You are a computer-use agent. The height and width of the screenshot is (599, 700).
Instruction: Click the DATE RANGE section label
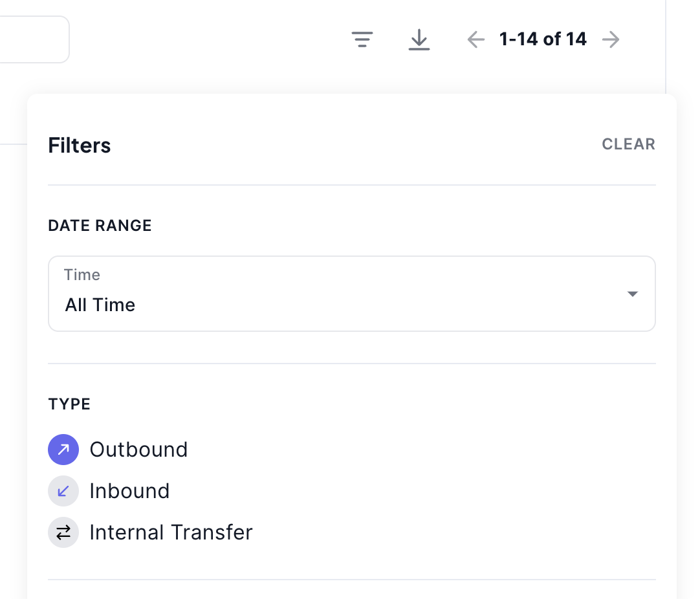pos(100,226)
